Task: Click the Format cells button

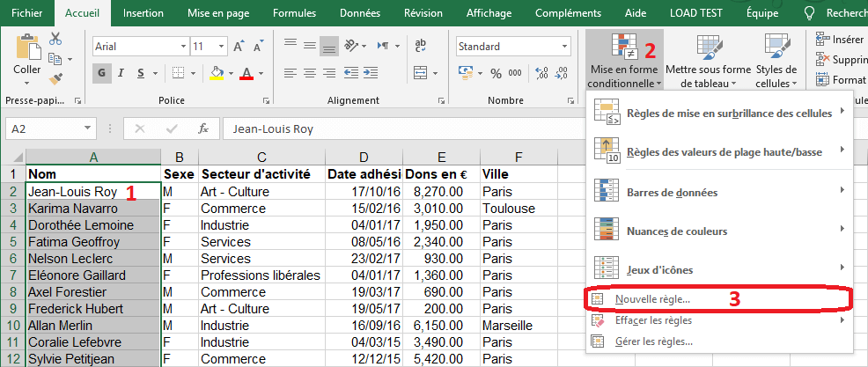Action: [x=841, y=80]
